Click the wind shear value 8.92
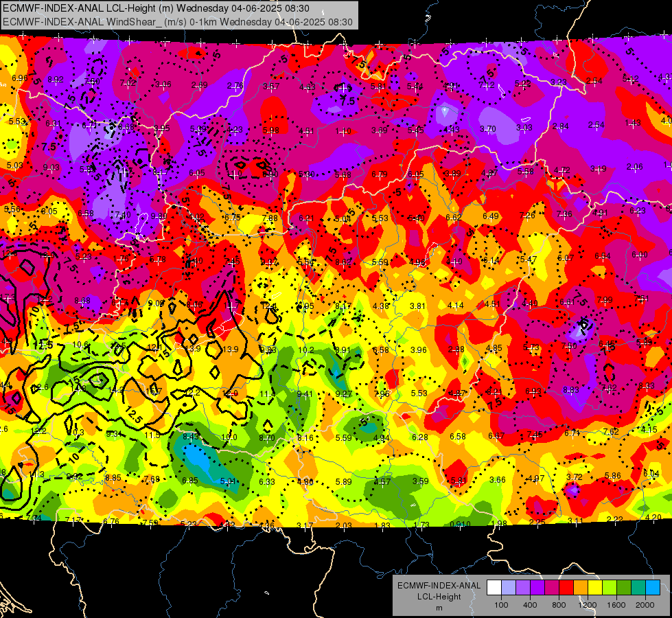The image size is (672, 618). click(56, 80)
